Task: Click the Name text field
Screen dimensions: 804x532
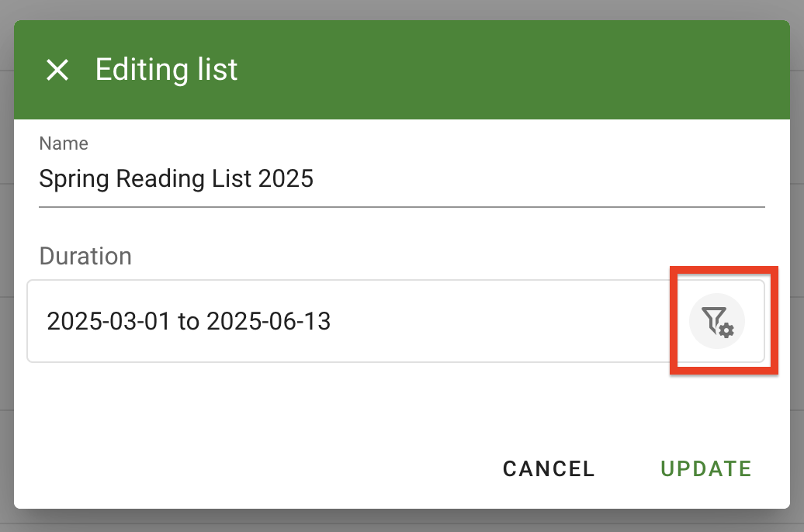Action: click(401, 180)
